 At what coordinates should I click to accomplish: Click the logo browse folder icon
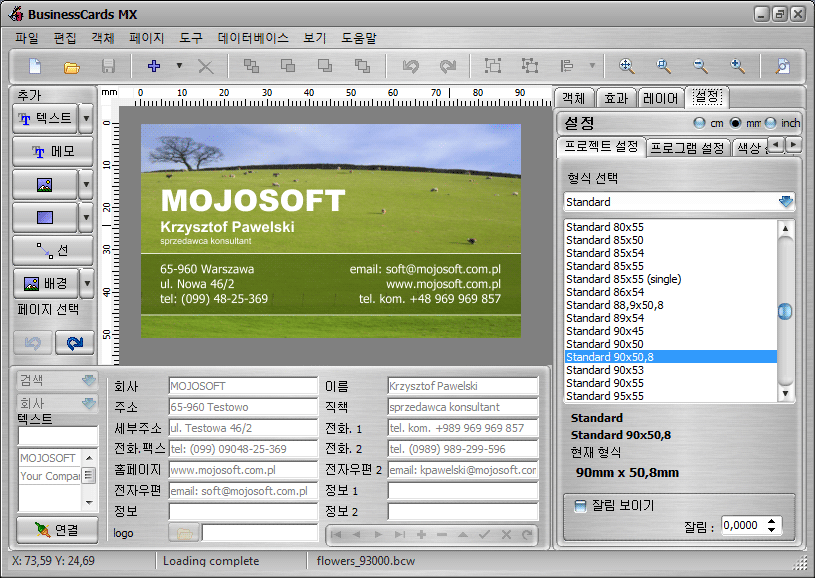point(185,533)
